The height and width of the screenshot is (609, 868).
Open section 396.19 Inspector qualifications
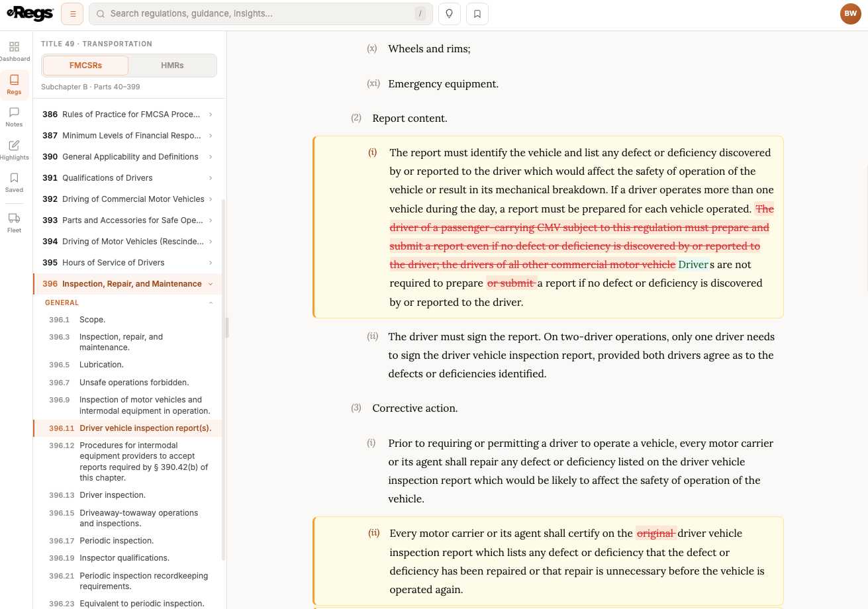[127, 558]
